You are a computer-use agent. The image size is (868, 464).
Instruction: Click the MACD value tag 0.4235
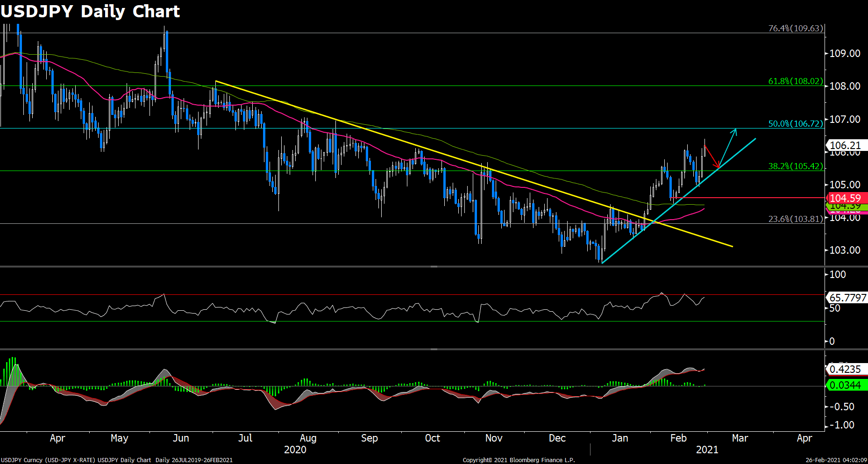[847, 369]
